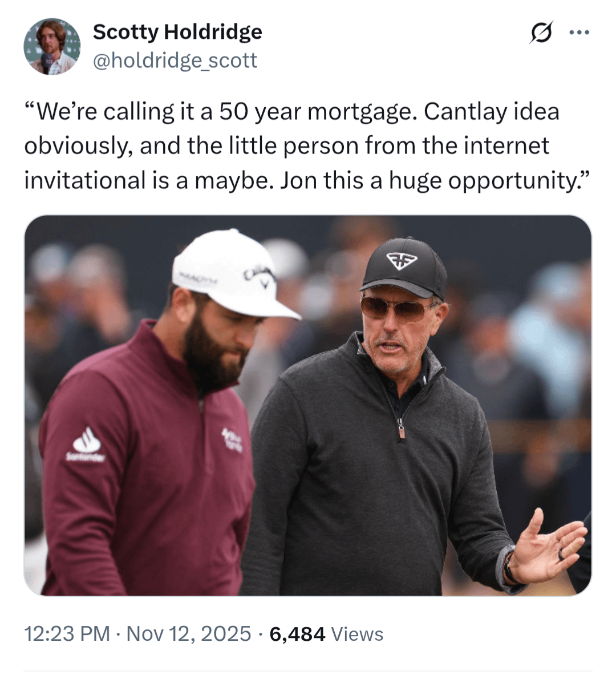The width and height of the screenshot is (616, 679).
Task: Click the 6,484 view count number
Action: tap(297, 633)
